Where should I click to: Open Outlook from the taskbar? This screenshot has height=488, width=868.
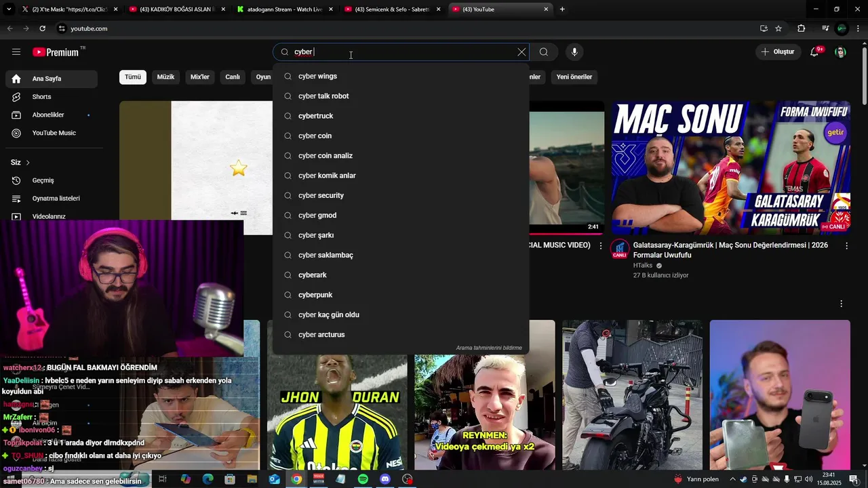pos(274,479)
